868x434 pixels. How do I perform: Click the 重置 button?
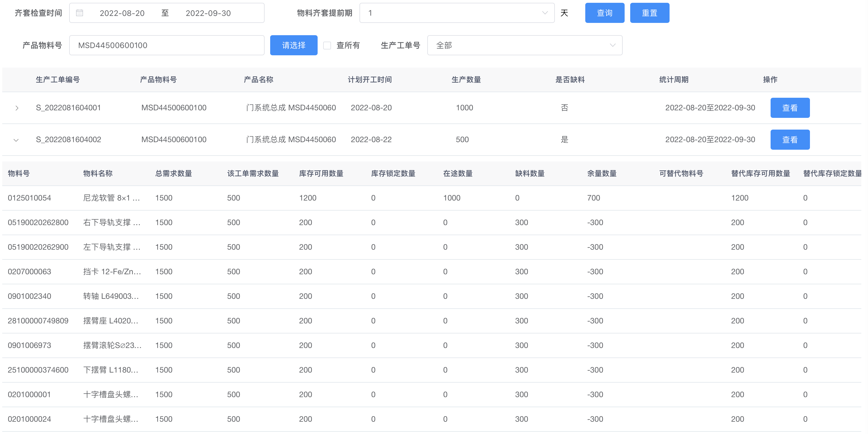649,13
